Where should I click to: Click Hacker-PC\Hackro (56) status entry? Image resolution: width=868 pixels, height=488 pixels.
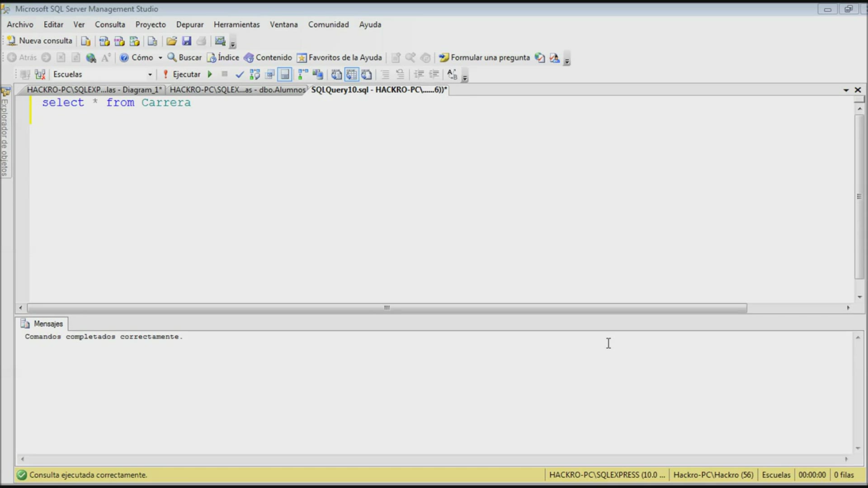713,475
